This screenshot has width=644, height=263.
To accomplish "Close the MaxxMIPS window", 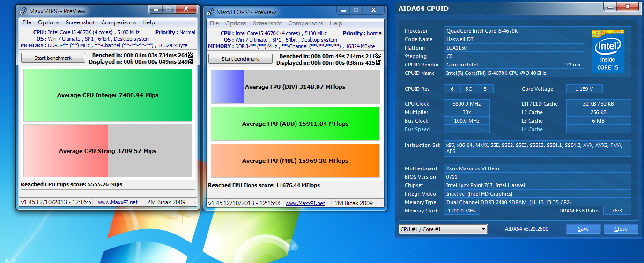I will 185,9.
